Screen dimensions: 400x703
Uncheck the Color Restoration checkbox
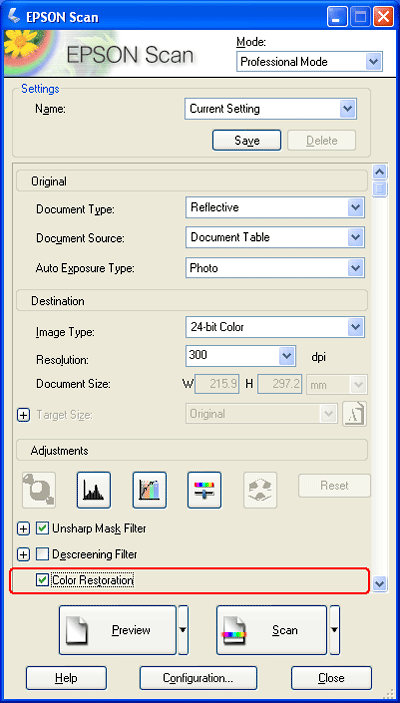point(43,580)
